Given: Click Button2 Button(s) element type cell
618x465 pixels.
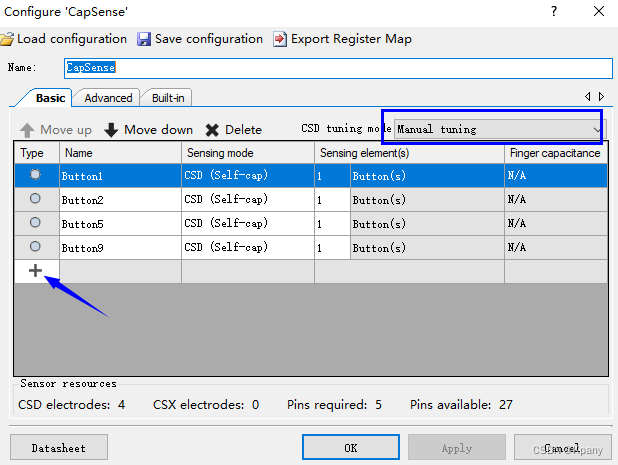Looking at the screenshot, I should (427, 199).
